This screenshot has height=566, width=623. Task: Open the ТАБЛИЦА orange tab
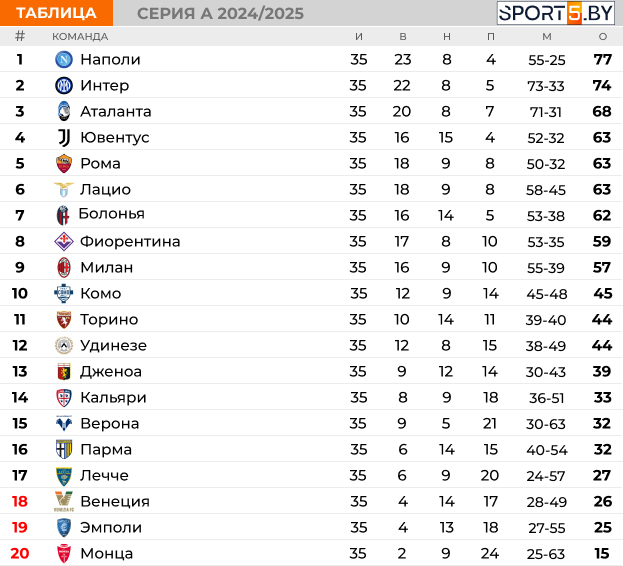(x=56, y=13)
